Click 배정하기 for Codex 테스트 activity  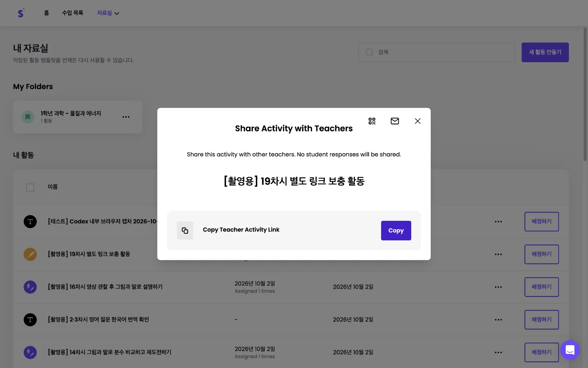(x=542, y=222)
